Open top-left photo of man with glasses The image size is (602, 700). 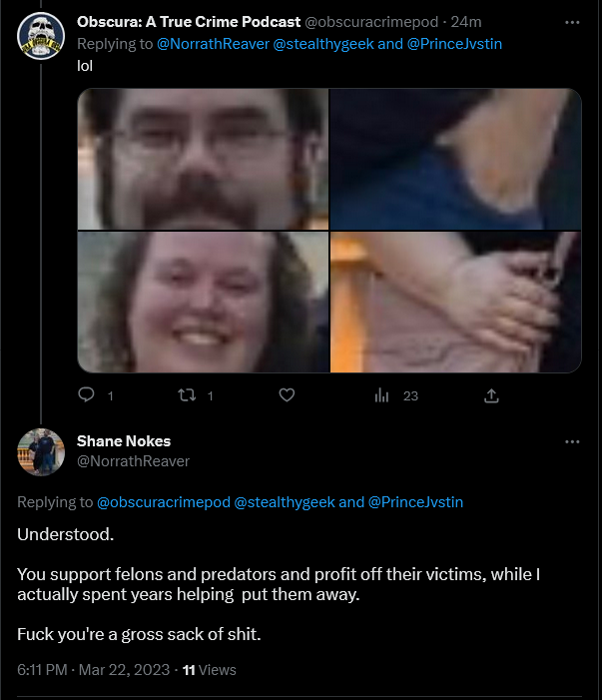click(x=203, y=159)
